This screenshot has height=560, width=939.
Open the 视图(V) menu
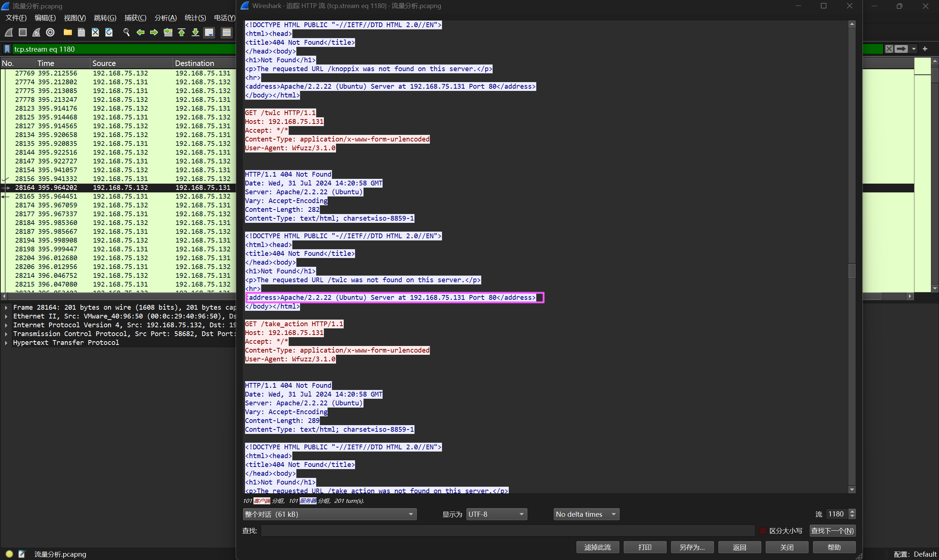click(75, 18)
